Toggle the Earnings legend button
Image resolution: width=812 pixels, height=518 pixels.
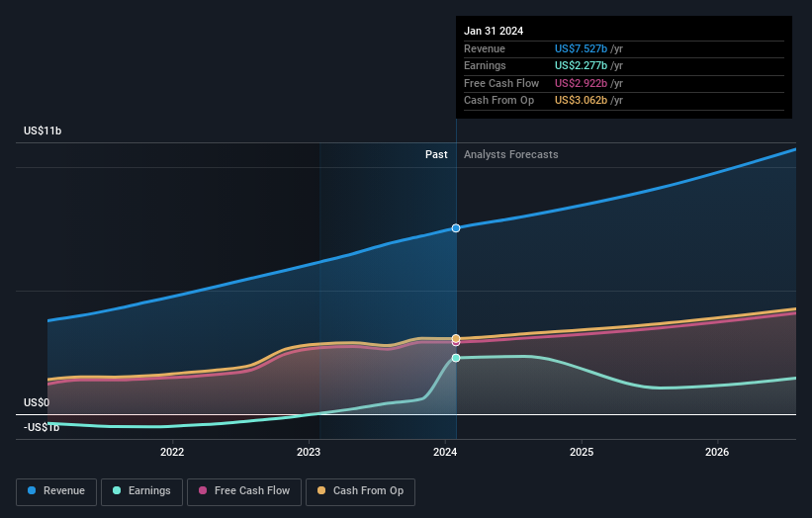click(141, 491)
